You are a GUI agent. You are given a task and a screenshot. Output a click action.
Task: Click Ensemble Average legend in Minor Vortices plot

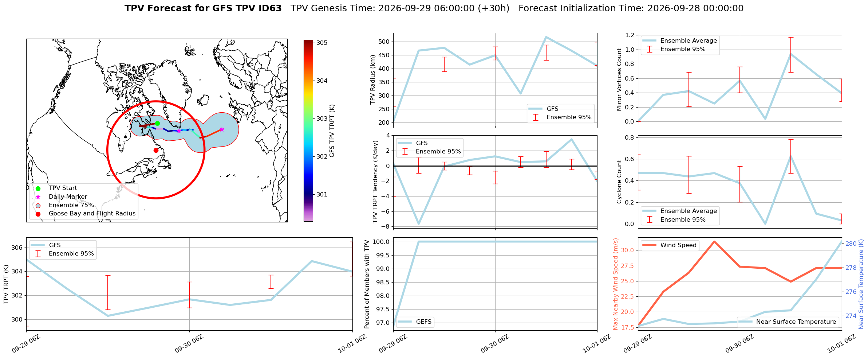click(x=679, y=41)
